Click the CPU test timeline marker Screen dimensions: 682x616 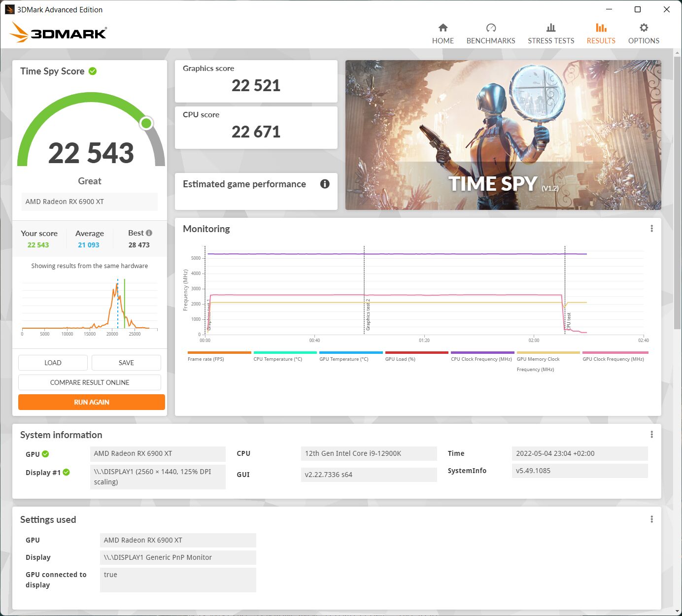click(566, 291)
